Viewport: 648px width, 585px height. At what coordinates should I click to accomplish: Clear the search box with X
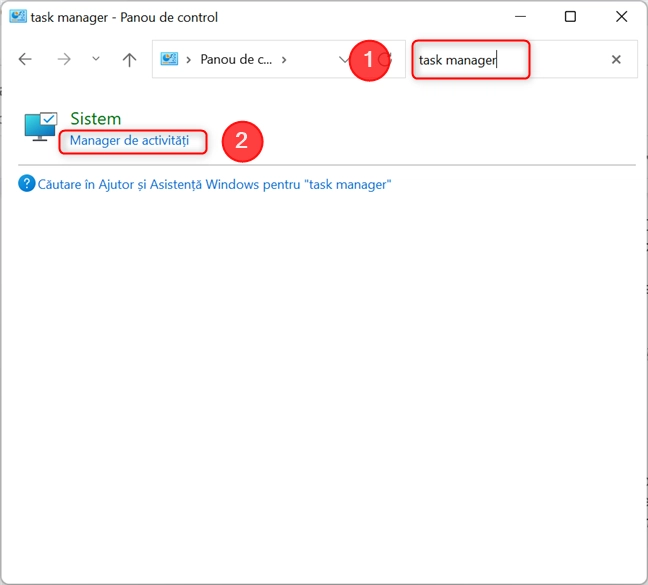pos(616,59)
